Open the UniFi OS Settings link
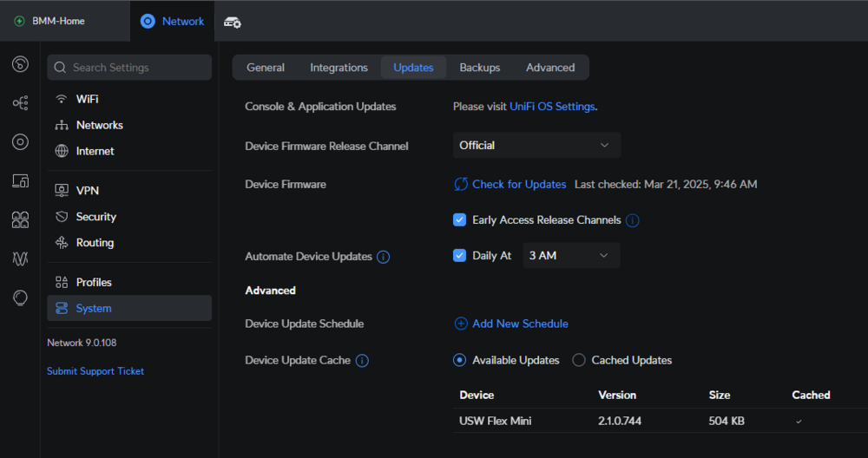The width and height of the screenshot is (868, 458). tap(552, 106)
